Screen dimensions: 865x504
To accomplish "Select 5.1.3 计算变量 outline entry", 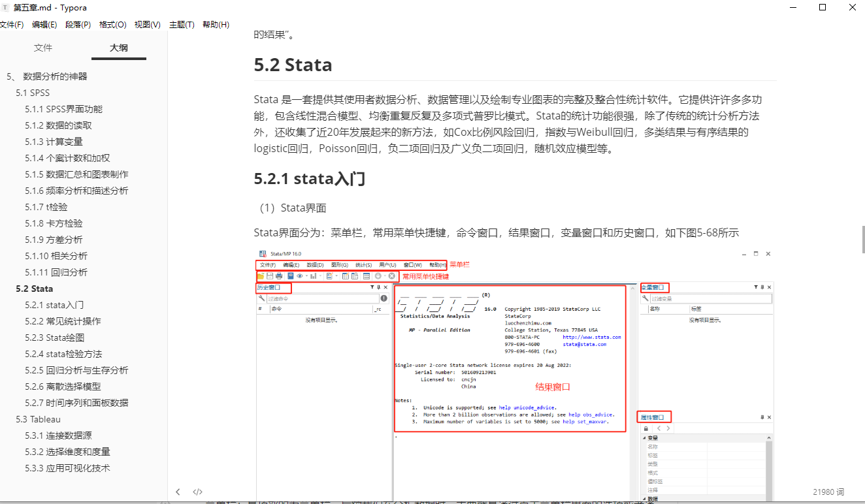I will click(x=54, y=142).
